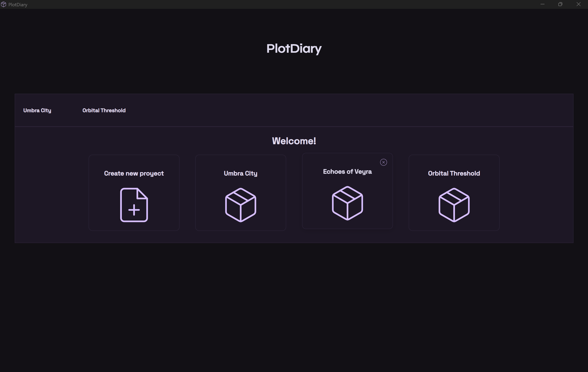The width and height of the screenshot is (588, 372).
Task: Minimize the PlotDiary window
Action: click(x=542, y=4)
